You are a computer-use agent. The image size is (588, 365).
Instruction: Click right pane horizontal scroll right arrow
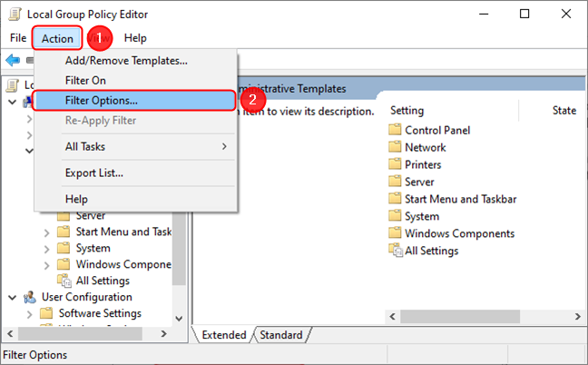pos(578,316)
